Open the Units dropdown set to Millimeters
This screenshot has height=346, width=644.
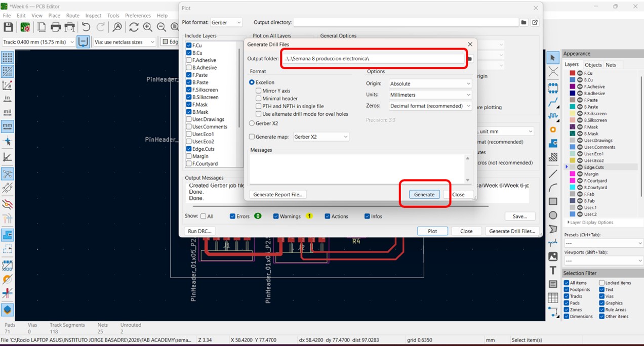430,95
